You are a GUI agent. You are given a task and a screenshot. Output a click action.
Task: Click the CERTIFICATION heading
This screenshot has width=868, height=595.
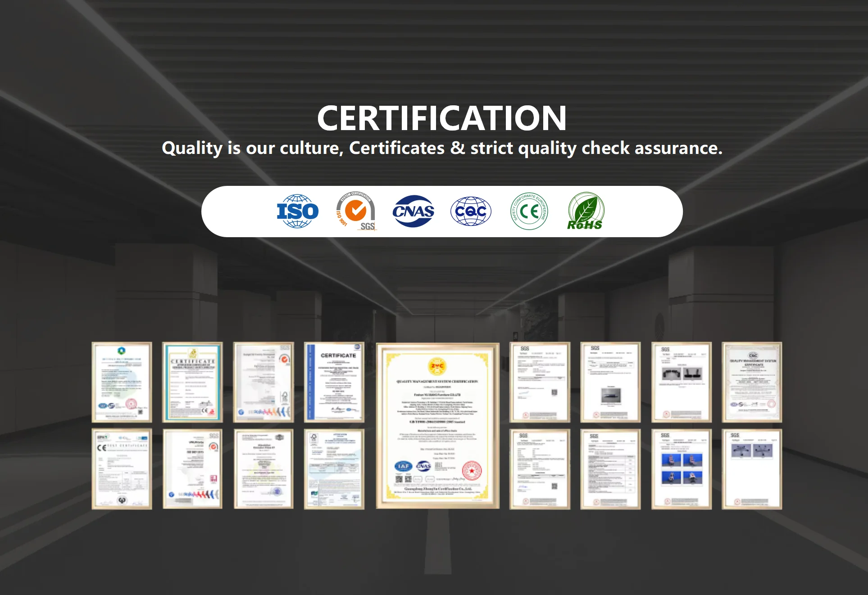click(x=441, y=118)
